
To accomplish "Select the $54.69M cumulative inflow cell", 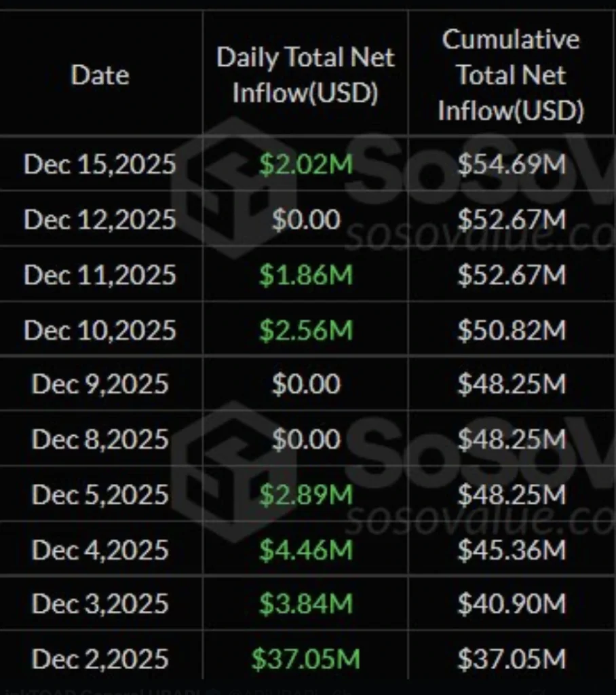I will tap(511, 164).
